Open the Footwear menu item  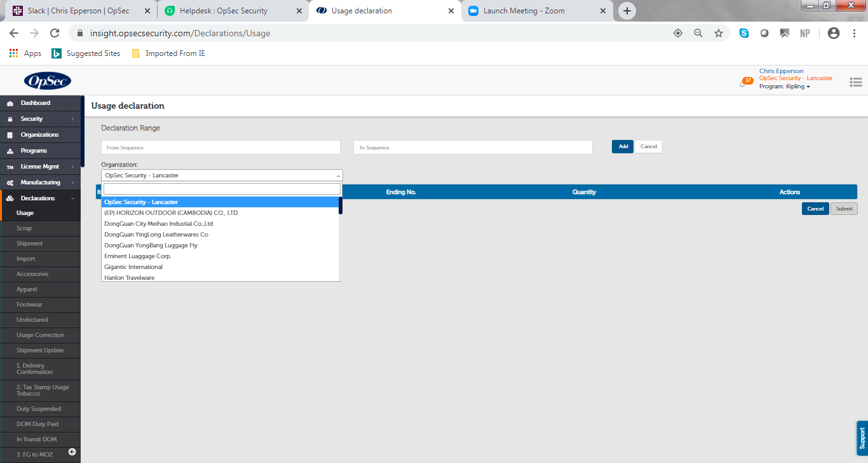coord(40,305)
